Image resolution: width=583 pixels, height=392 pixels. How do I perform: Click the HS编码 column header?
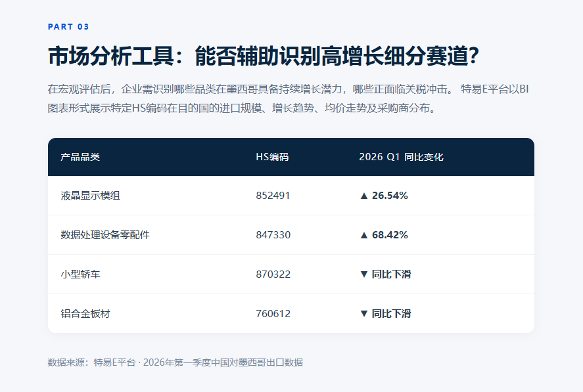coord(272,157)
